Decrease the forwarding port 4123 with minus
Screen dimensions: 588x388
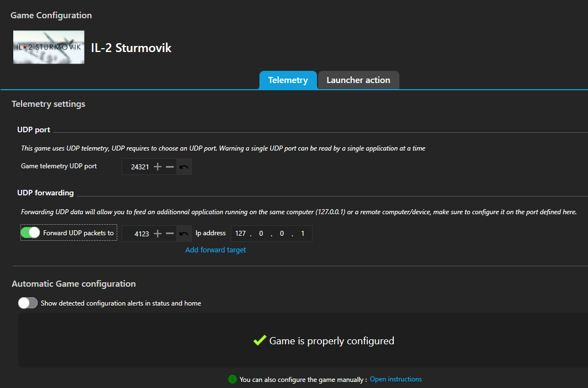coord(170,234)
